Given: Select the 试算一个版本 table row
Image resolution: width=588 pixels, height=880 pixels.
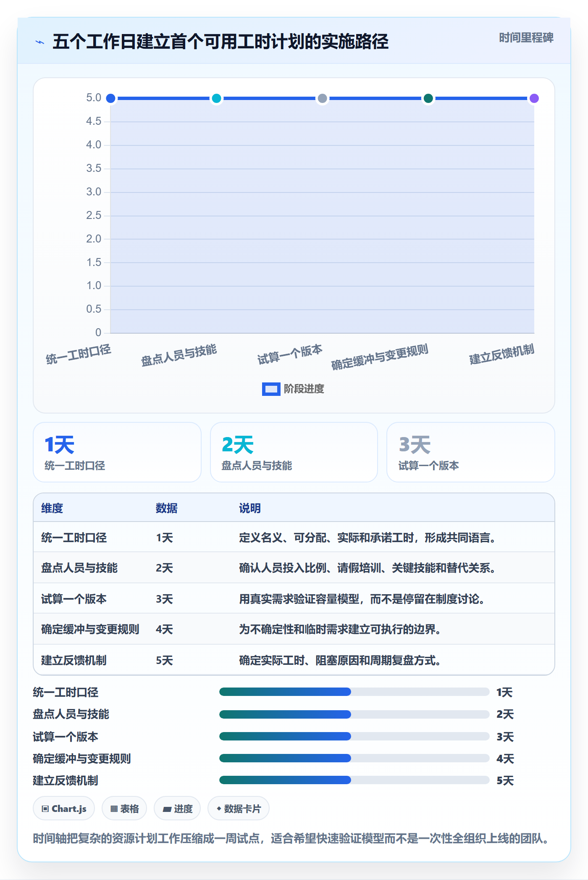Looking at the screenshot, I should click(x=294, y=598).
